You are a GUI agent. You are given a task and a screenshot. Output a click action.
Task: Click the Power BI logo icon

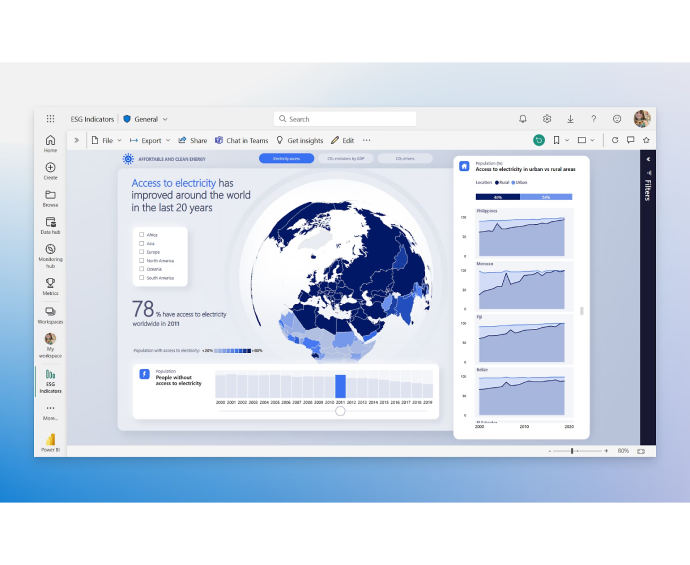[50, 442]
